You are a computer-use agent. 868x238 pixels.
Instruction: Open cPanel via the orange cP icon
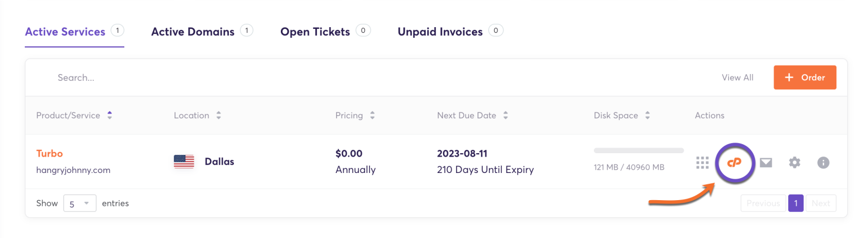pyautogui.click(x=734, y=162)
